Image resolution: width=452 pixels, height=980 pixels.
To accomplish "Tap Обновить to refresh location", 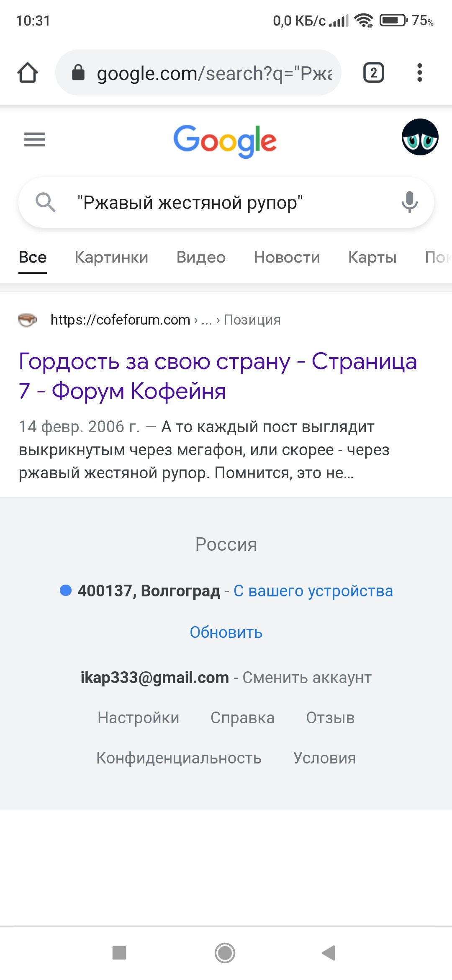I will 226,632.
